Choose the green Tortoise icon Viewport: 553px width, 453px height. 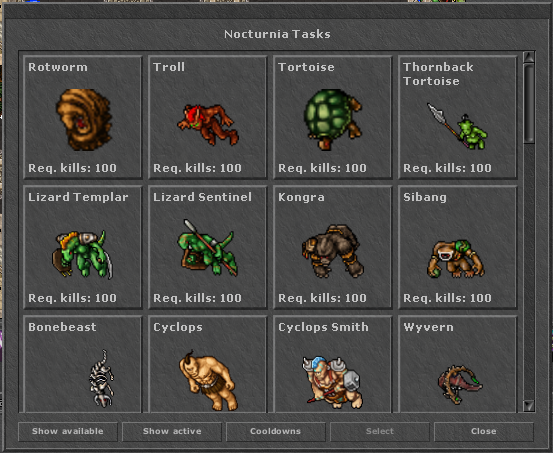(333, 119)
